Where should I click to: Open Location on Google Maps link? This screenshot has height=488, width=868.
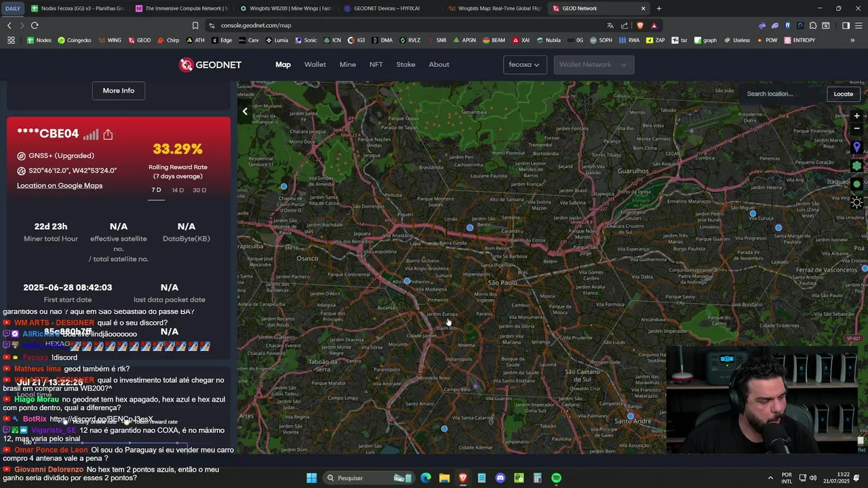60,186
